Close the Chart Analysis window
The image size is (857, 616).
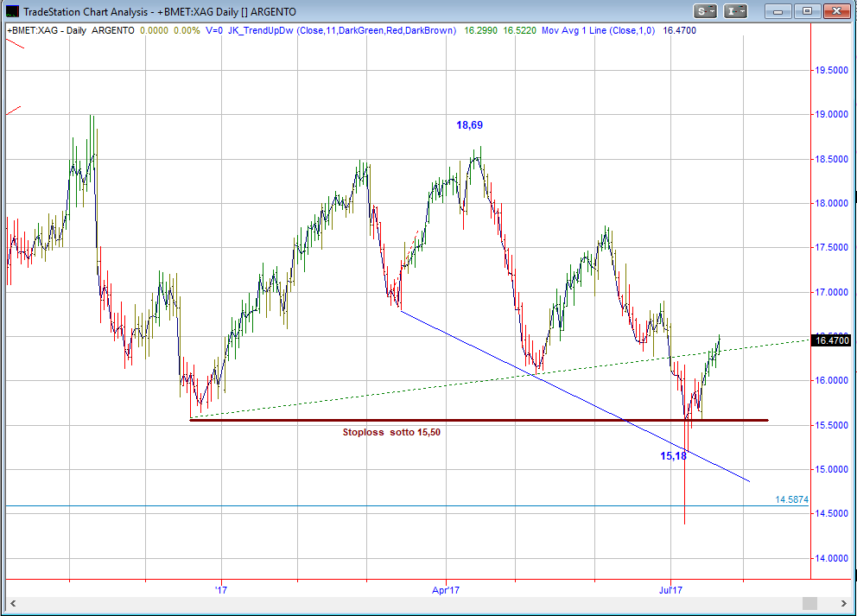click(836, 11)
